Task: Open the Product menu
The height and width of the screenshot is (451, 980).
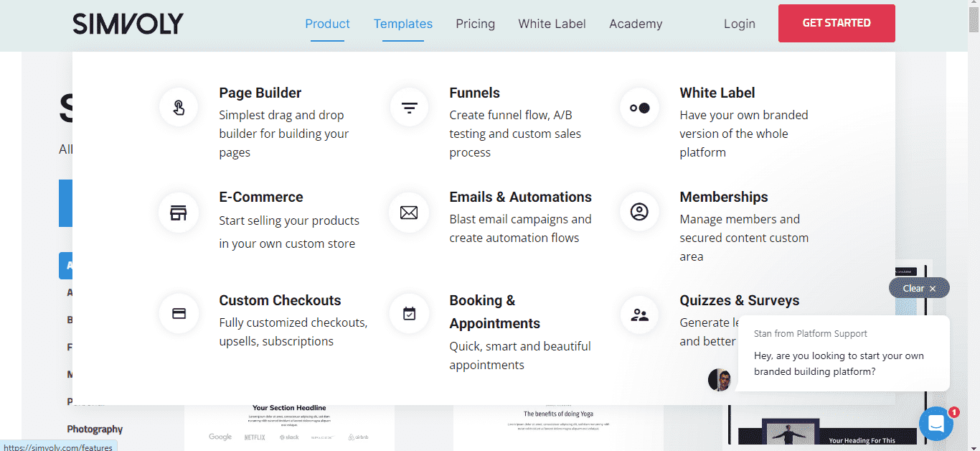Action: click(327, 24)
